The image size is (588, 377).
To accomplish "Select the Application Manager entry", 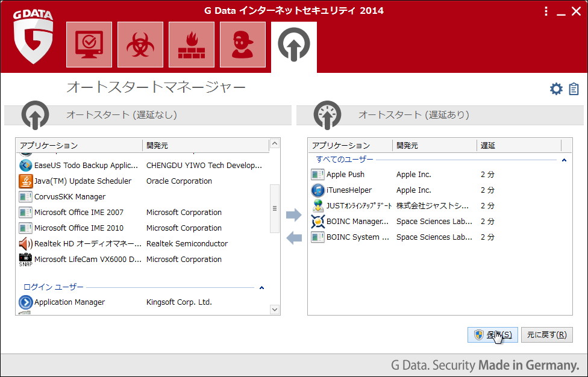I will click(x=143, y=302).
